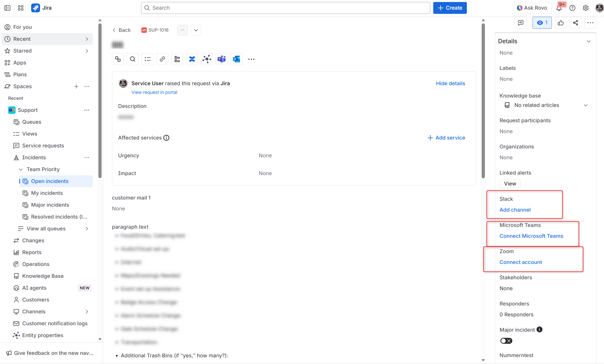Click the blue Create button
Image resolution: width=604 pixels, height=364 pixels.
pos(450,8)
